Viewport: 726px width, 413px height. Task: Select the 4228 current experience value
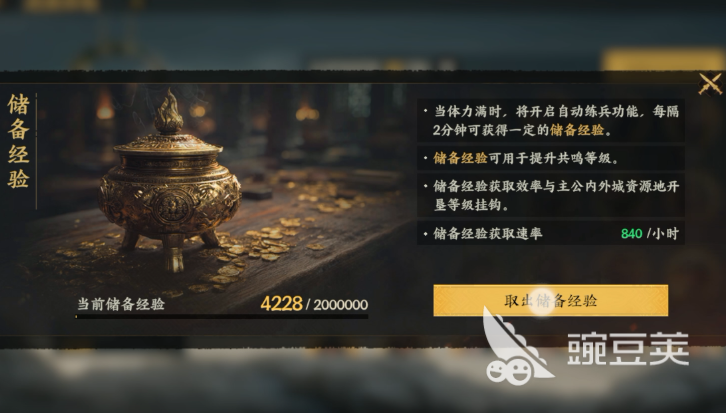click(282, 304)
